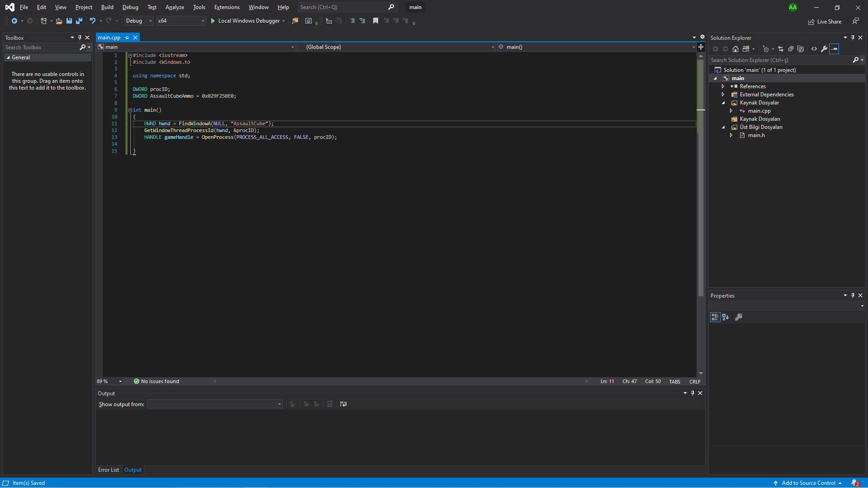Click the Navigate Backward arrow icon
The height and width of the screenshot is (488, 868).
pyautogui.click(x=14, y=21)
